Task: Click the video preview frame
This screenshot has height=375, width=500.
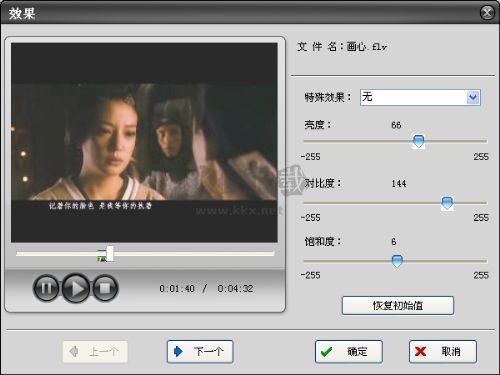Action: [x=144, y=142]
